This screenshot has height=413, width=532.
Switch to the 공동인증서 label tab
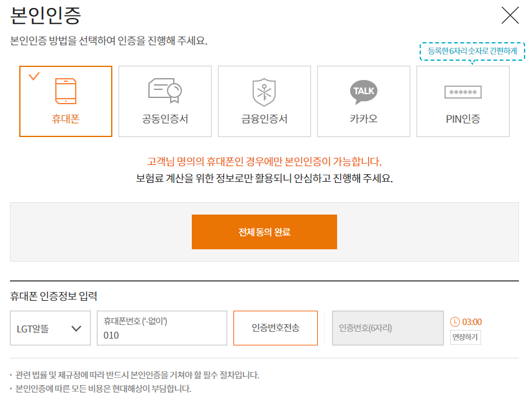coord(165,119)
